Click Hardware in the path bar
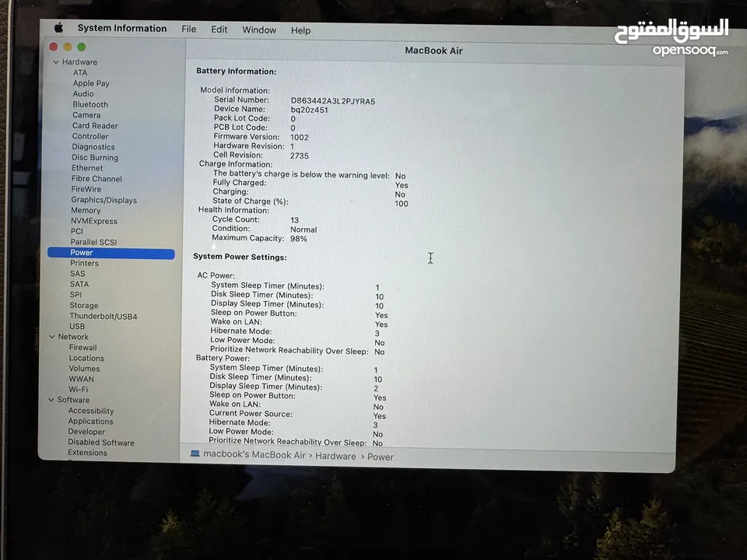 (335, 457)
